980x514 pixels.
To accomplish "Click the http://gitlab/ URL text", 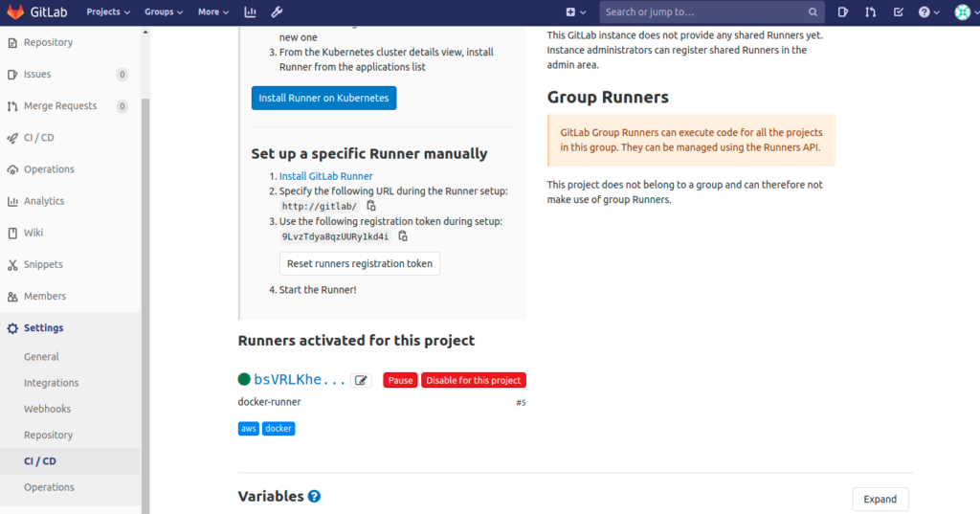I will pos(320,207).
